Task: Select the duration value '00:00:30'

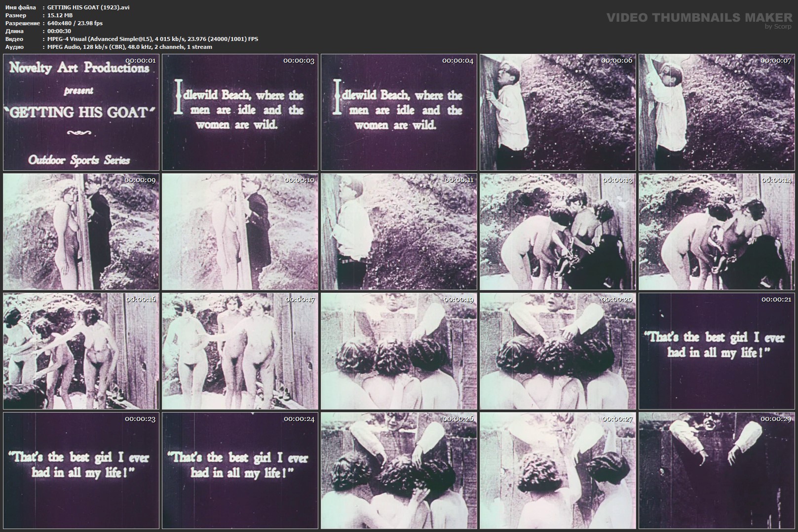Action: tap(59, 31)
